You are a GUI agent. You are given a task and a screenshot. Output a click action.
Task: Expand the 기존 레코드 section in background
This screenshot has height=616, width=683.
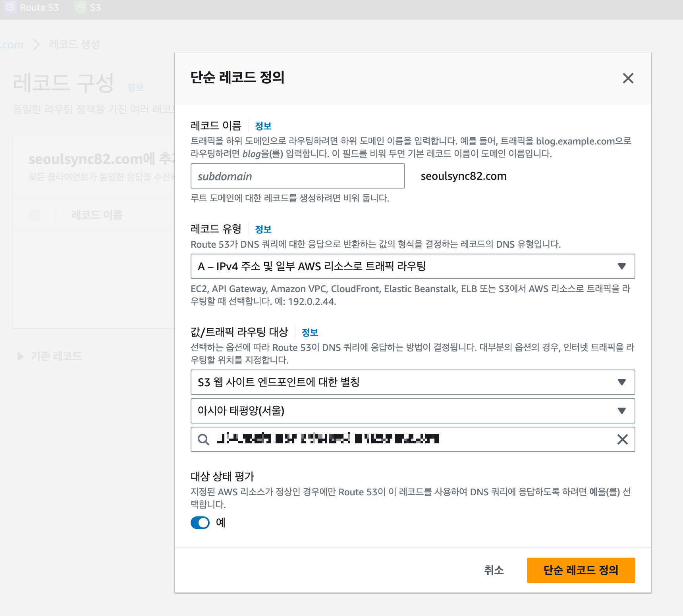49,356
